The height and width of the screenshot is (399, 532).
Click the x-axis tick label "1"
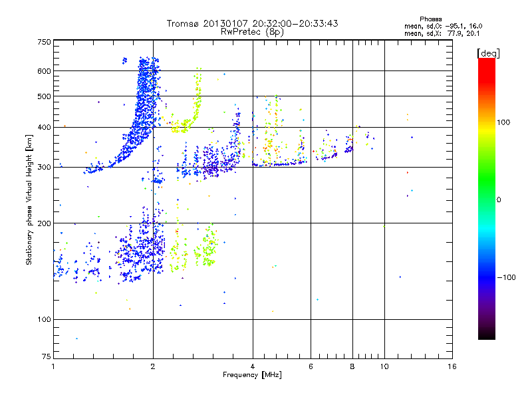tap(53, 366)
